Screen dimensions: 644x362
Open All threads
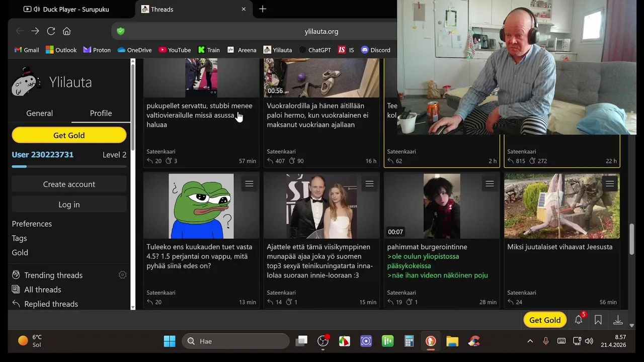(42, 290)
